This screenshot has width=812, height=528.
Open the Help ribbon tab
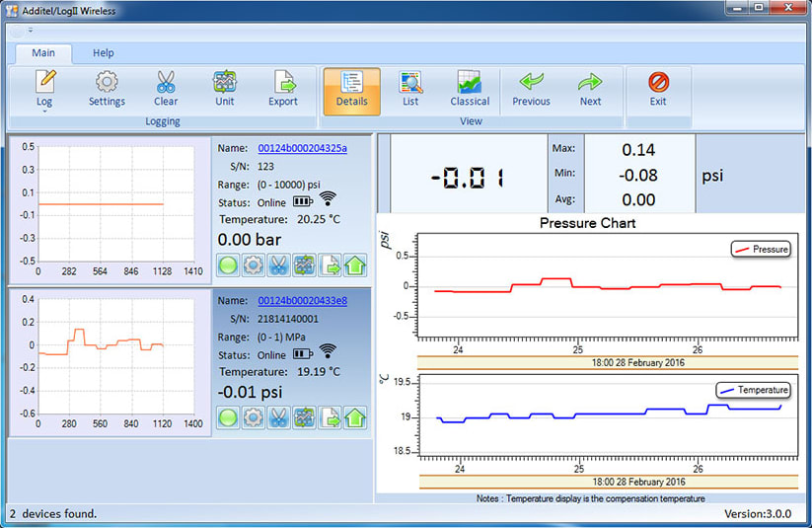[103, 53]
